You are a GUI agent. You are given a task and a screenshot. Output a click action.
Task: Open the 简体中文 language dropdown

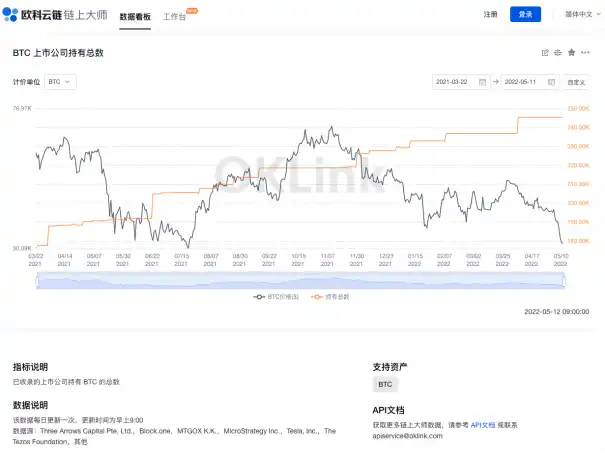tap(579, 15)
